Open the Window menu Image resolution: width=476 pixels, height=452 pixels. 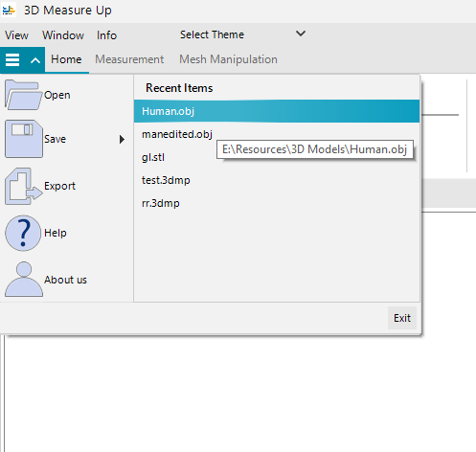pos(63,35)
